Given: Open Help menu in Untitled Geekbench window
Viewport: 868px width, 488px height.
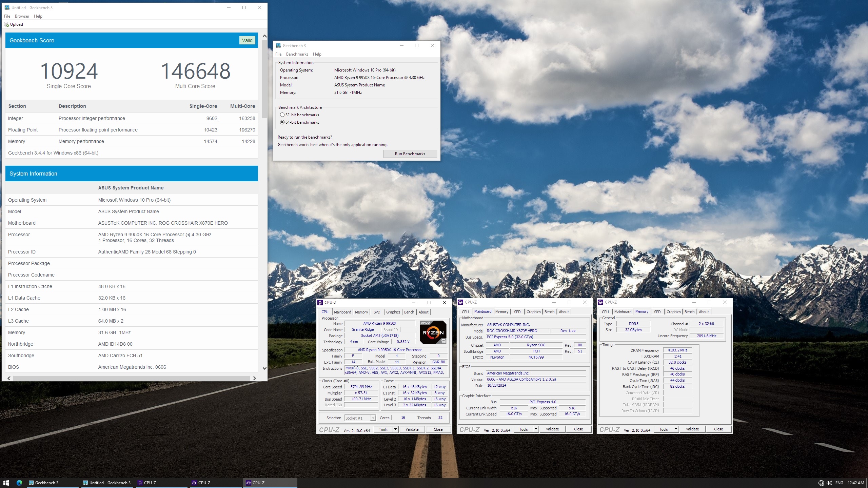Looking at the screenshot, I should pos(38,16).
